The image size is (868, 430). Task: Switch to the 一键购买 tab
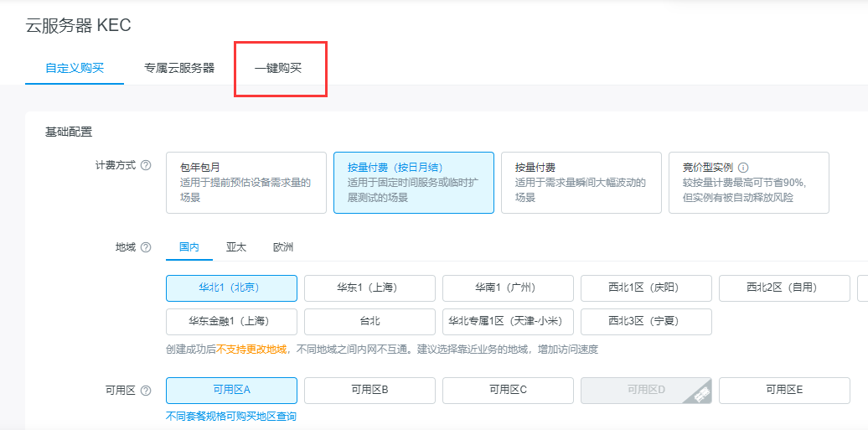278,70
